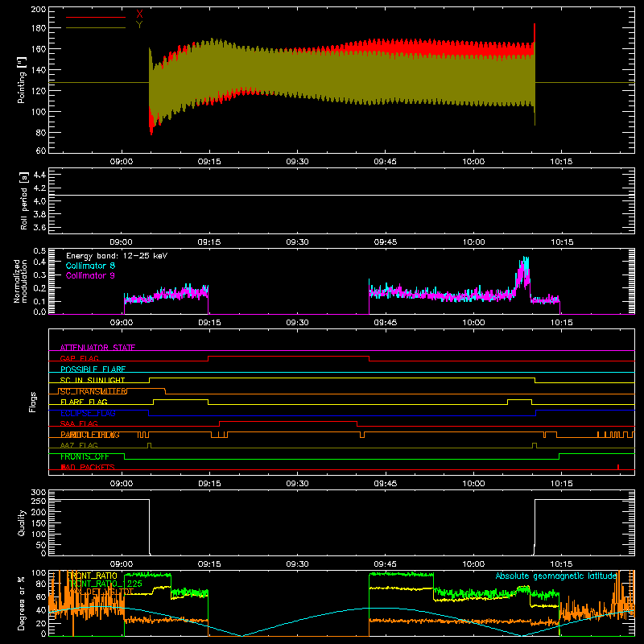Click the olive Y legend line in the Pointing plot
This screenshot has height=644, width=644.
(x=96, y=28)
